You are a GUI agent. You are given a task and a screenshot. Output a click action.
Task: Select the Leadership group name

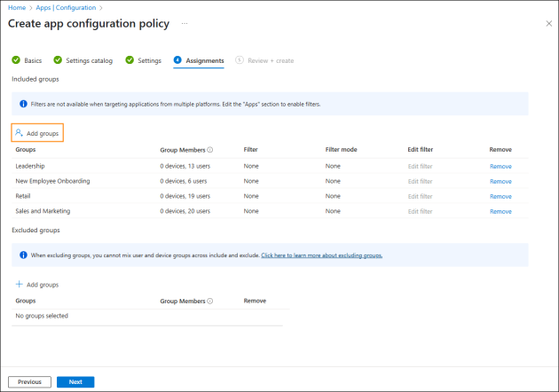[30, 166]
